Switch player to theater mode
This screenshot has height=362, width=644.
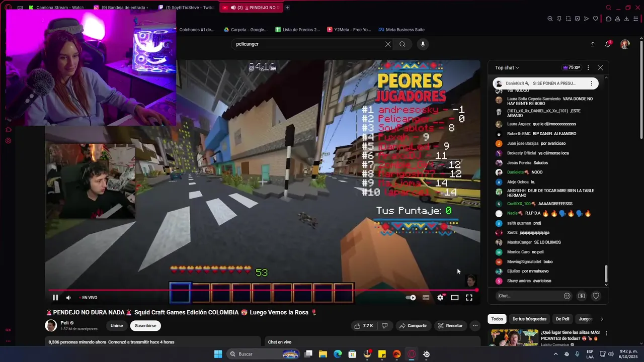pyautogui.click(x=454, y=298)
